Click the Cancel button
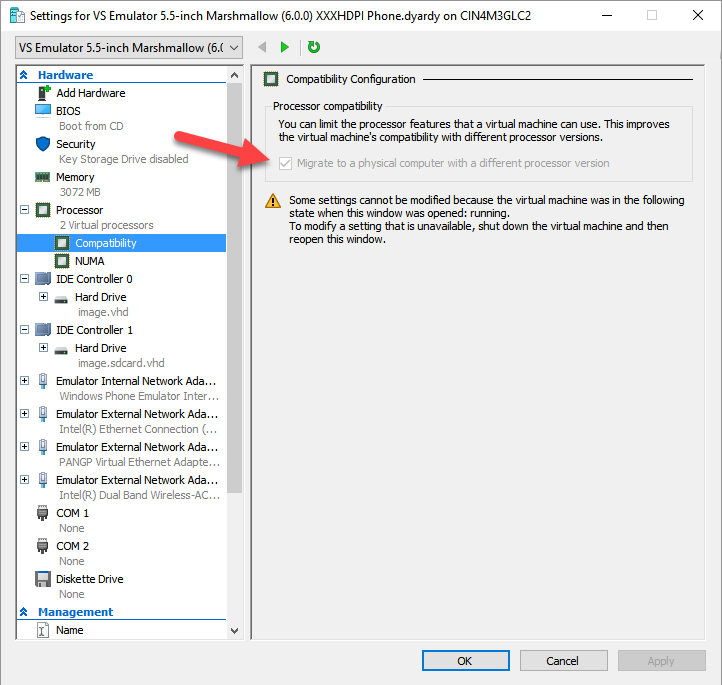 [x=563, y=661]
